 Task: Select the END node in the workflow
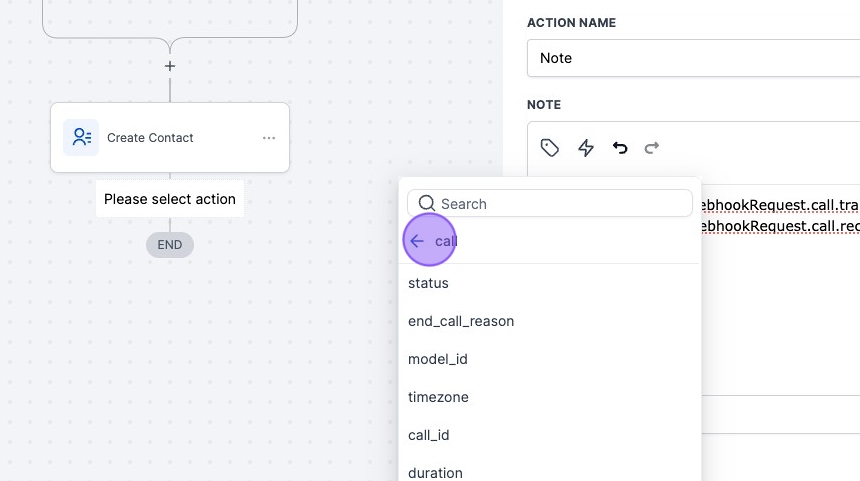click(x=170, y=245)
